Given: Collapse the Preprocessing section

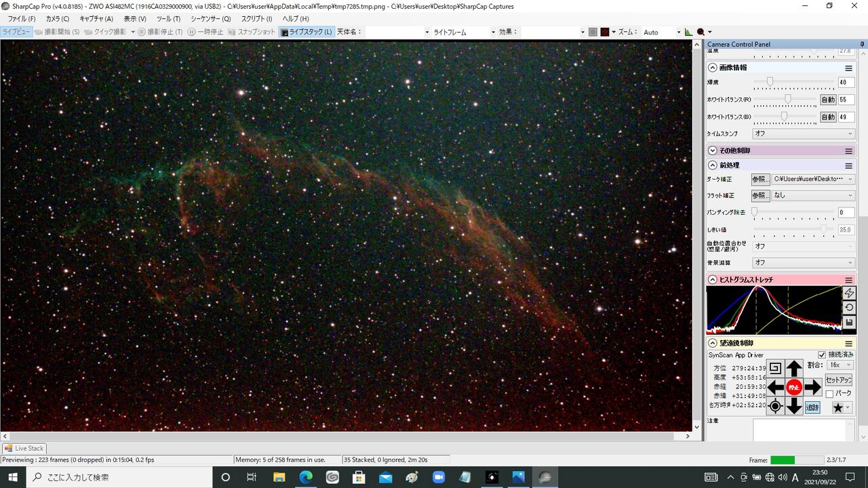Looking at the screenshot, I should 713,165.
